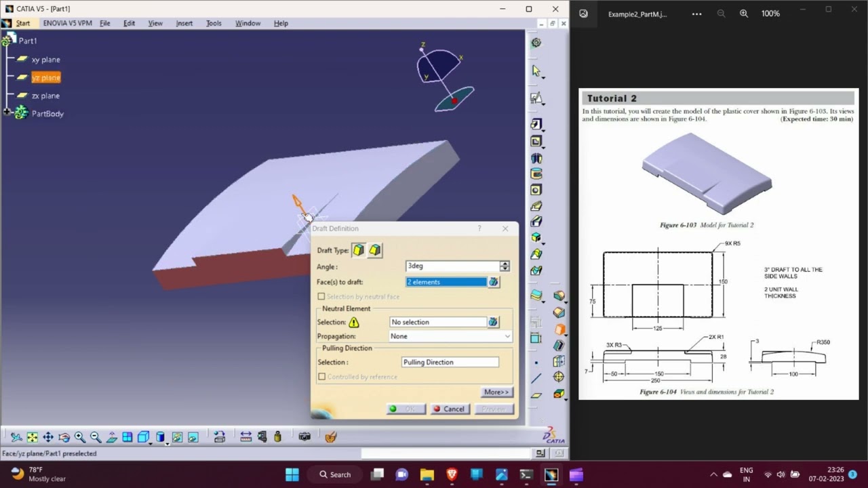Viewport: 868px width, 488px height.
Task: Click the Pulling Direction selection field
Action: [x=450, y=363]
